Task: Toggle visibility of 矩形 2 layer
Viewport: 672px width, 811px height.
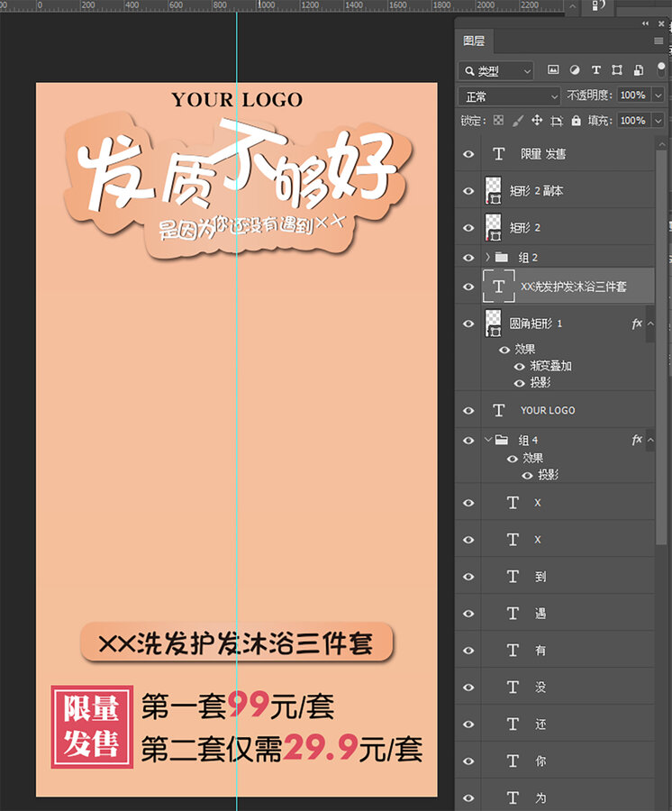Action: pyautogui.click(x=468, y=228)
